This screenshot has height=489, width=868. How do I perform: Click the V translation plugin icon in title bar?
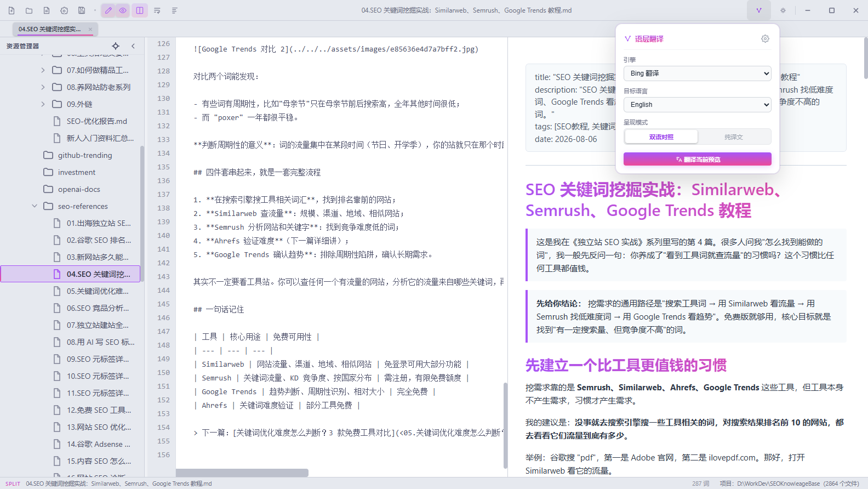coord(759,10)
